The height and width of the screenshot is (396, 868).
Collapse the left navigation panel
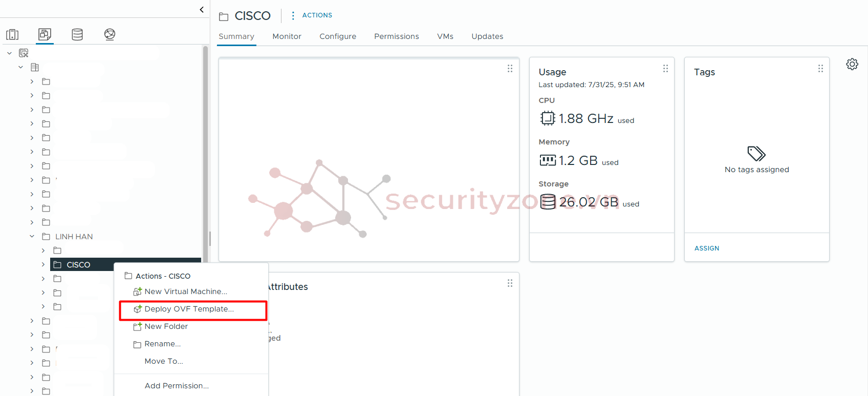[x=202, y=9]
